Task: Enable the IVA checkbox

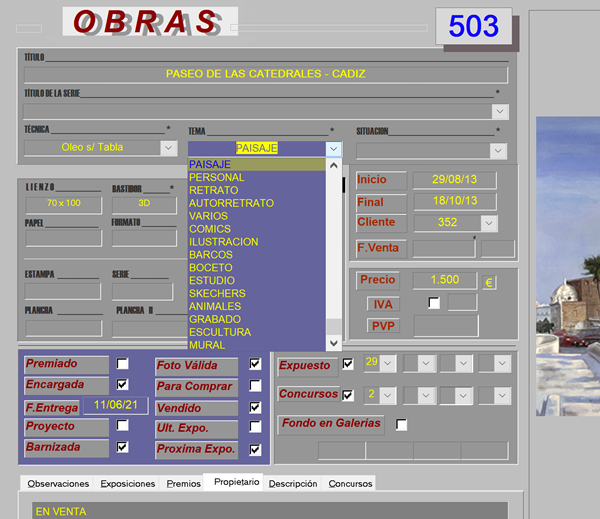Action: (x=433, y=303)
